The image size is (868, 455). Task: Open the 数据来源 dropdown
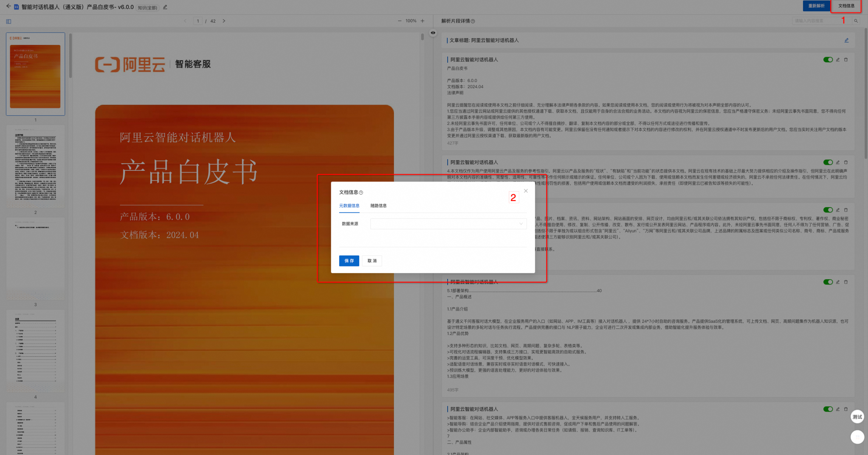(x=448, y=224)
